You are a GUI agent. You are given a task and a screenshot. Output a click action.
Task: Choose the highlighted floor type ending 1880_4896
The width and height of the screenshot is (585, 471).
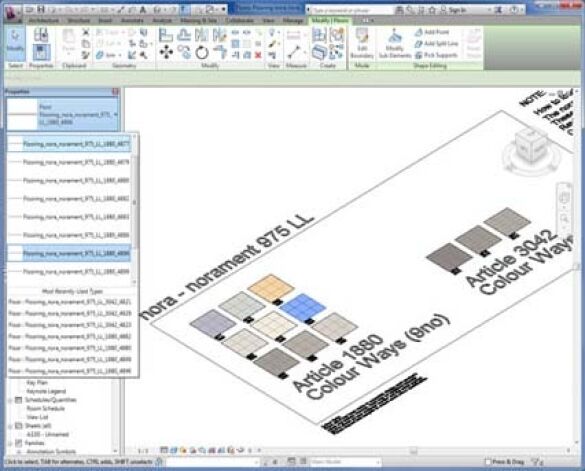69,253
